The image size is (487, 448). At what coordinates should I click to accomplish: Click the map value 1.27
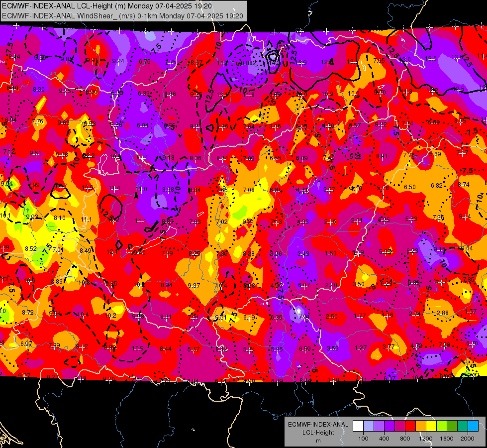361,348
